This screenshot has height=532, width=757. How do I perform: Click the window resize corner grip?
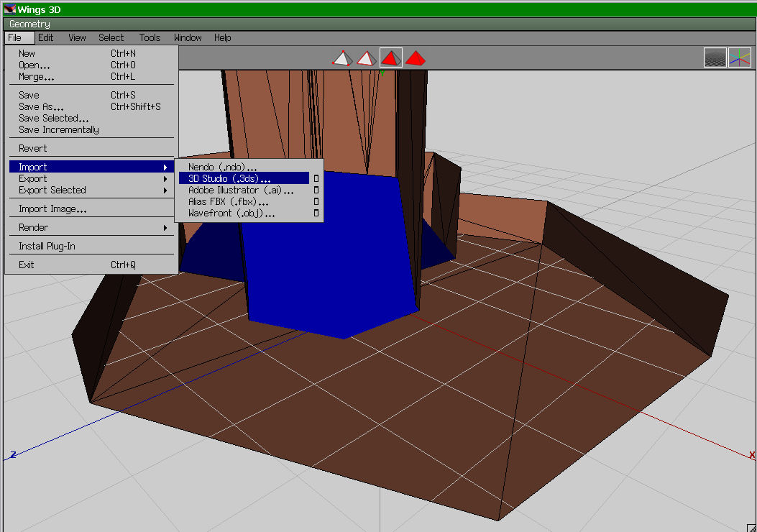[751, 527]
